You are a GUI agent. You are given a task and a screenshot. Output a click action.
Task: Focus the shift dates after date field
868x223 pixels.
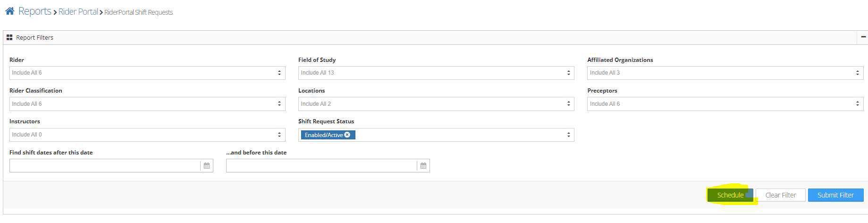pos(105,166)
